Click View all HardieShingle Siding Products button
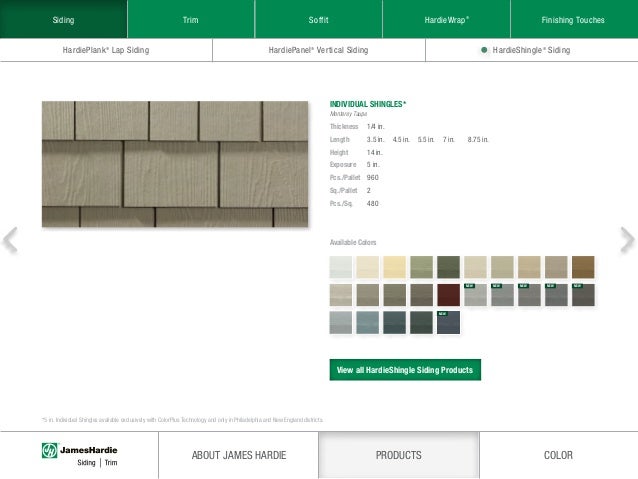This screenshot has height=479, width=638. pos(405,370)
